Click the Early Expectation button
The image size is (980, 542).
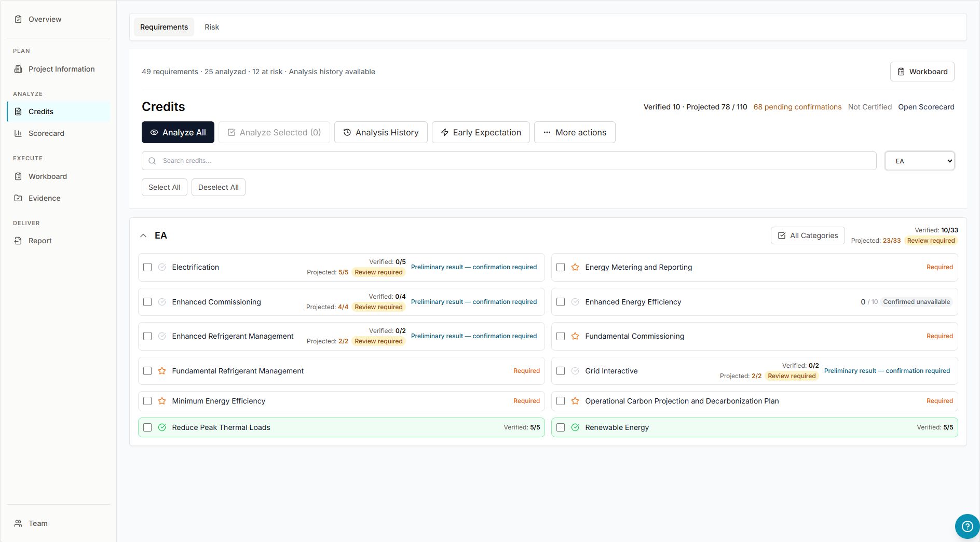(x=481, y=132)
